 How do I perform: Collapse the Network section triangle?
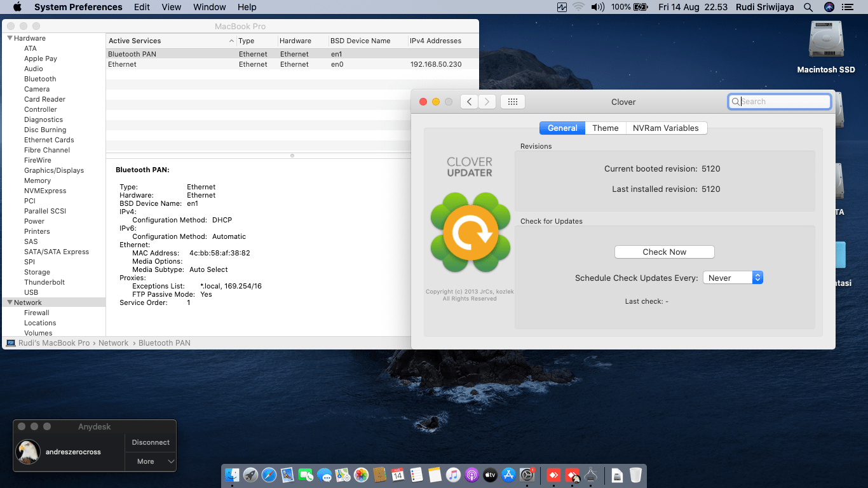10,302
